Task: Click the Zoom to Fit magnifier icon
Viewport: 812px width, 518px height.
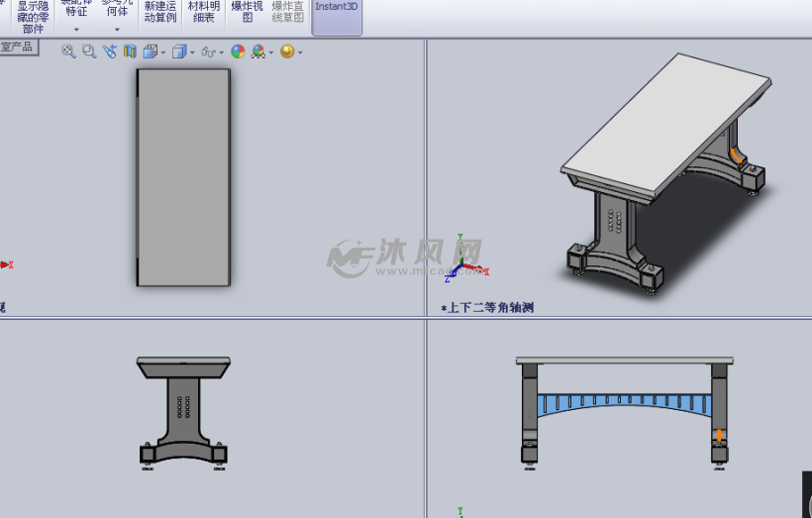Action: (68, 51)
